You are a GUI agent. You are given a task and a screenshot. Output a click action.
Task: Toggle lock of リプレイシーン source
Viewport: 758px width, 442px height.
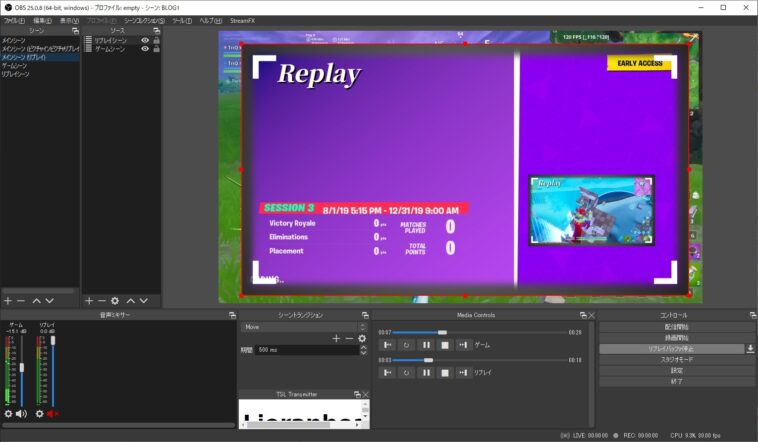156,41
